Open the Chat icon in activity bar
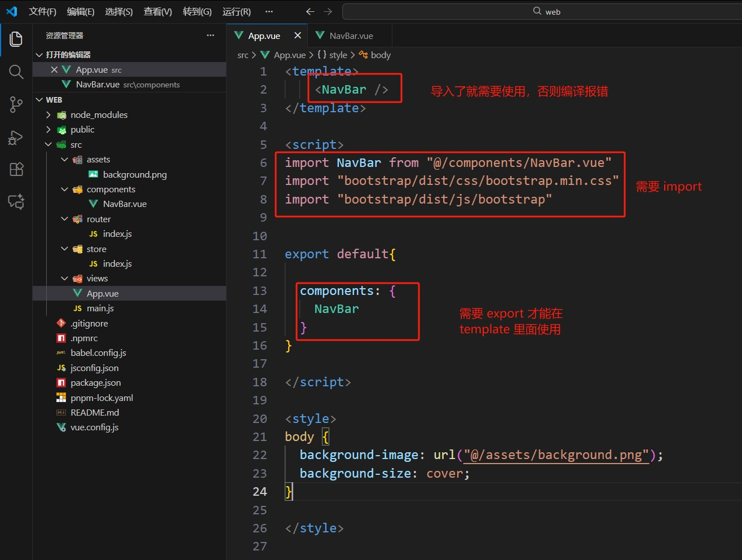Screen dimensions: 742x560 [16, 201]
